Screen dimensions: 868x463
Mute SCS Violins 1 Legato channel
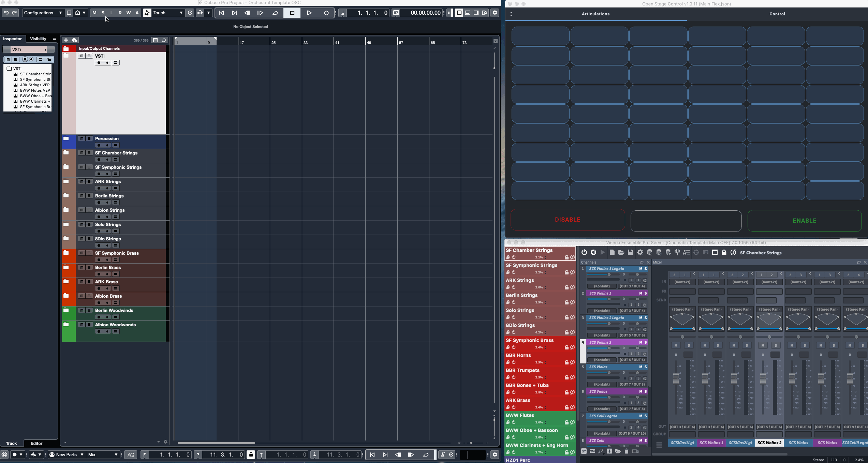pyautogui.click(x=640, y=269)
